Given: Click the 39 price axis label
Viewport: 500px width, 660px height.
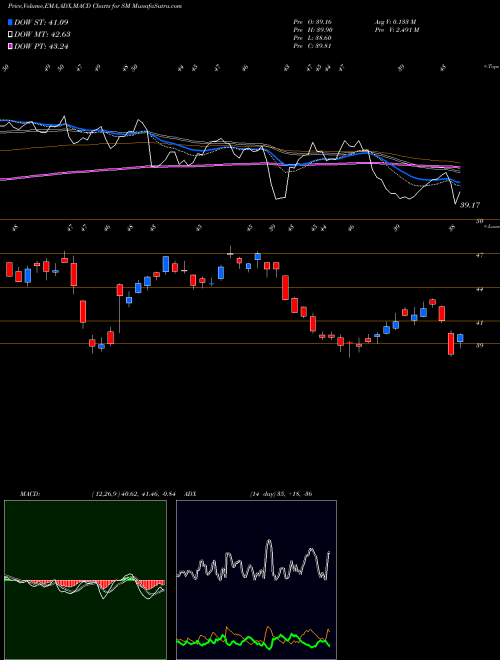Looking at the screenshot, I should pyautogui.click(x=479, y=345).
